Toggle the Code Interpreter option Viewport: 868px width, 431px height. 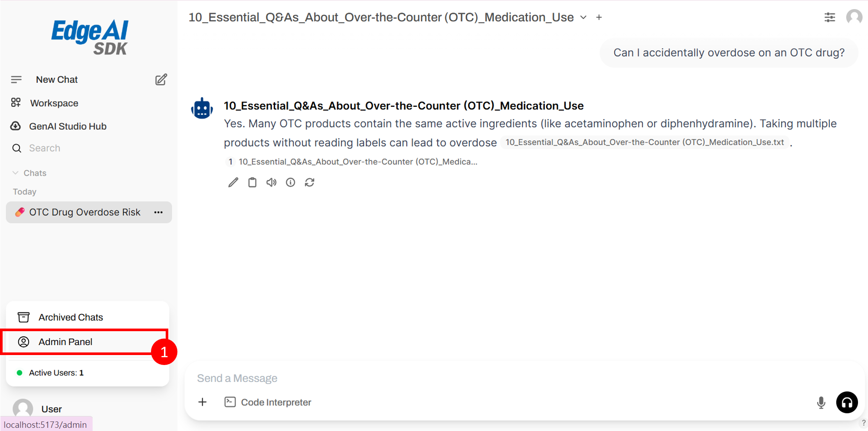(268, 402)
